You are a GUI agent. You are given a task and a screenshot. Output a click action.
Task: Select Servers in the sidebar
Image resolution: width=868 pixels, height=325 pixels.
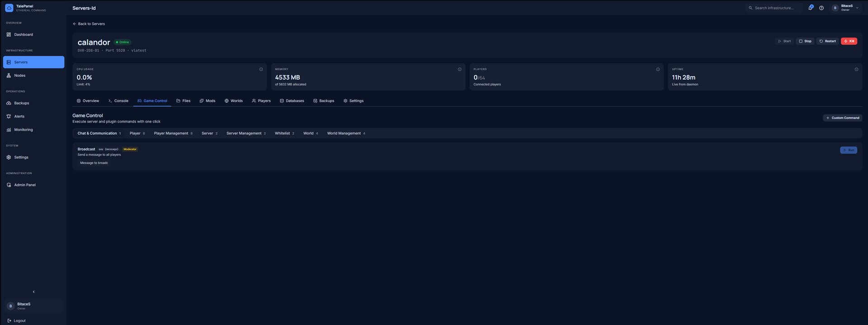coord(33,62)
